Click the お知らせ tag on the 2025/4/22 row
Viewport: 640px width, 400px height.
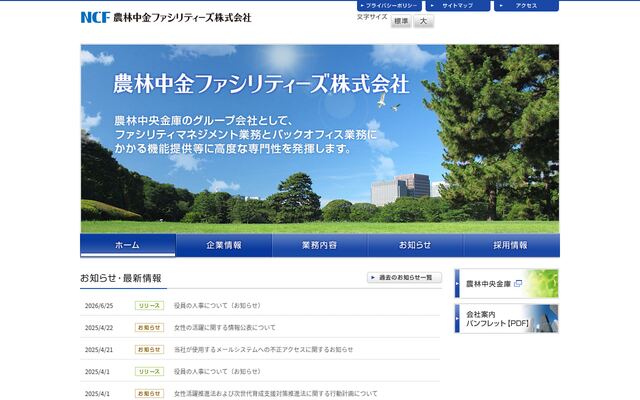click(x=149, y=327)
